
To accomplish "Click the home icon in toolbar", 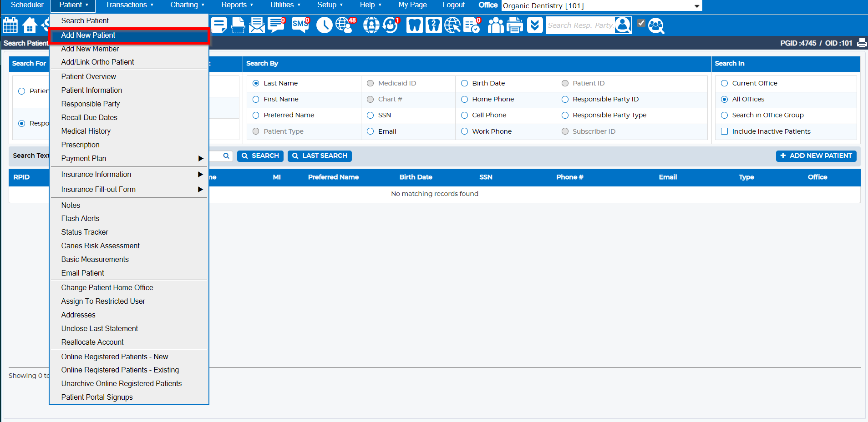I will coord(30,25).
